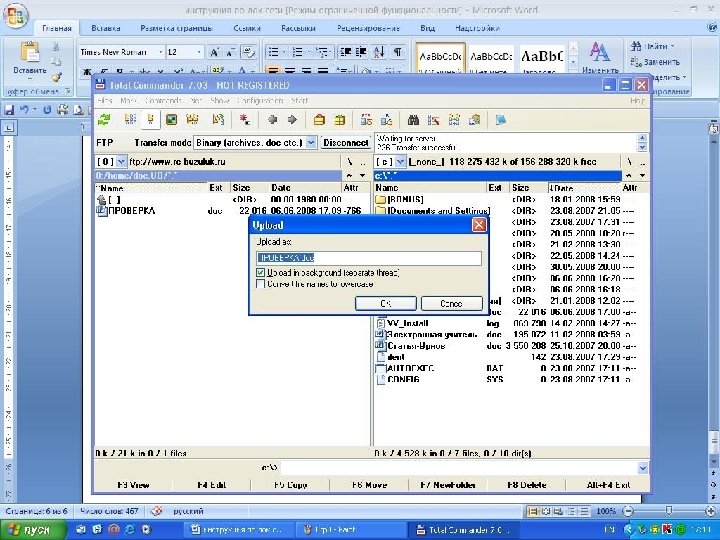Open the Commands menu

(163, 101)
